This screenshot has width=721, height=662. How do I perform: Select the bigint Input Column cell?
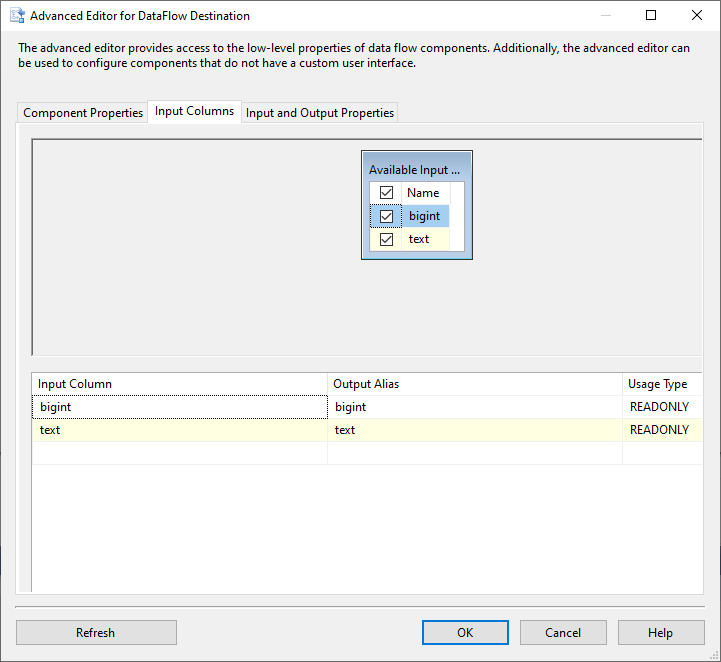point(180,407)
